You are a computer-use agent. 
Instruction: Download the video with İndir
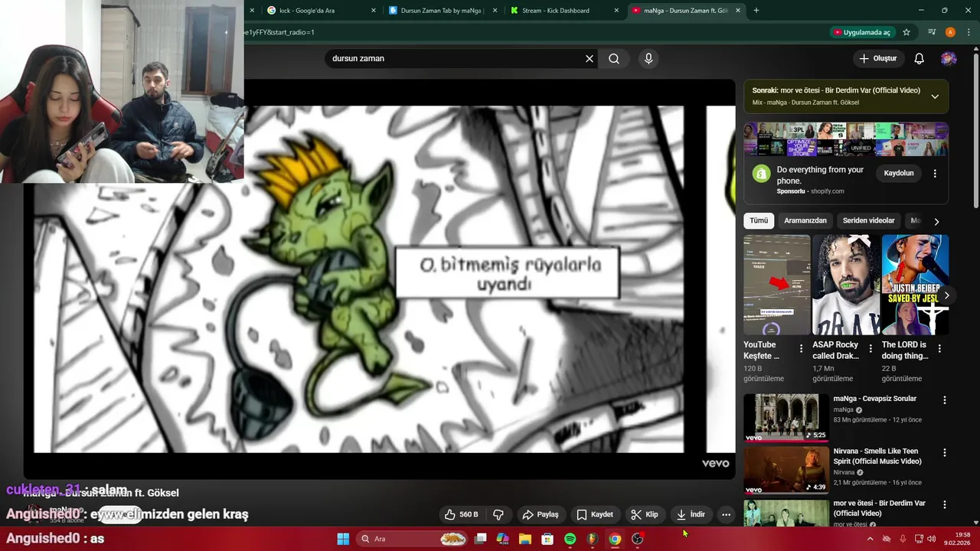691,514
